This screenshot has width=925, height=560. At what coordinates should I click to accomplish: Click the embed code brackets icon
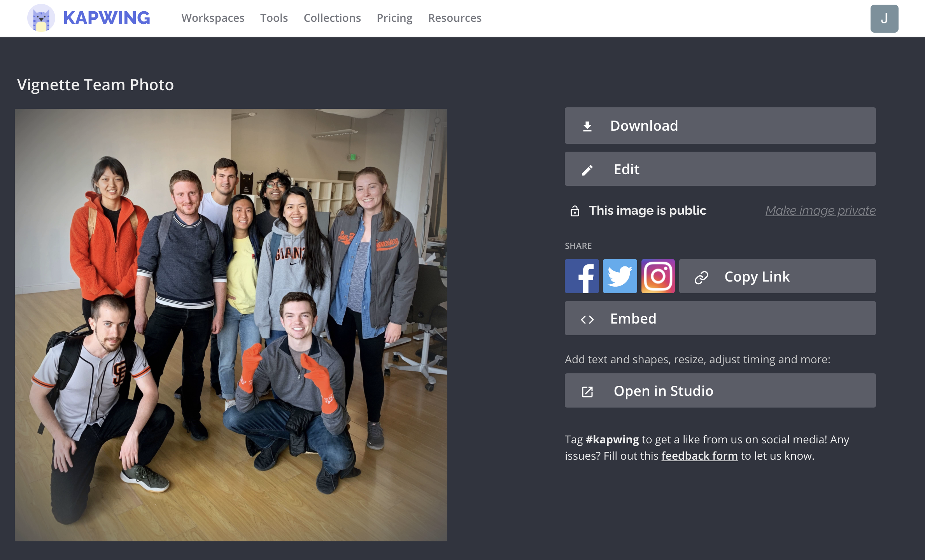(x=587, y=319)
